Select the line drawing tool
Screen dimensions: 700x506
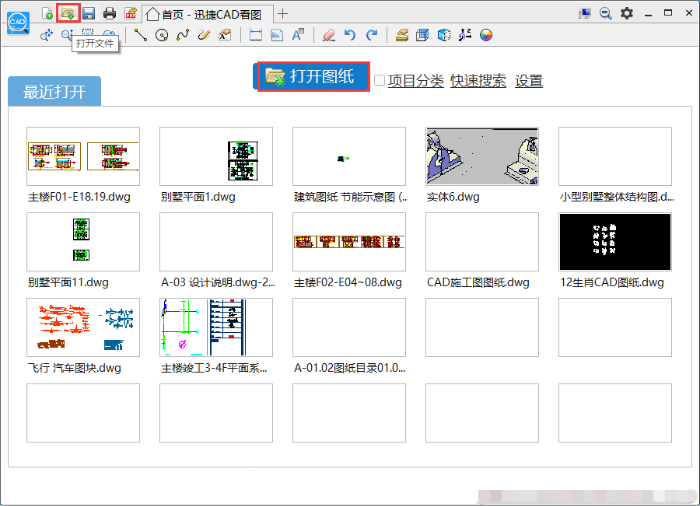(141, 35)
